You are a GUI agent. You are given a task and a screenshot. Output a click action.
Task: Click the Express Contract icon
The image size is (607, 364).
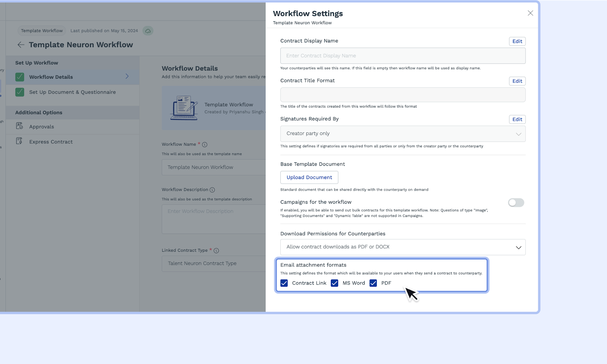click(x=19, y=141)
